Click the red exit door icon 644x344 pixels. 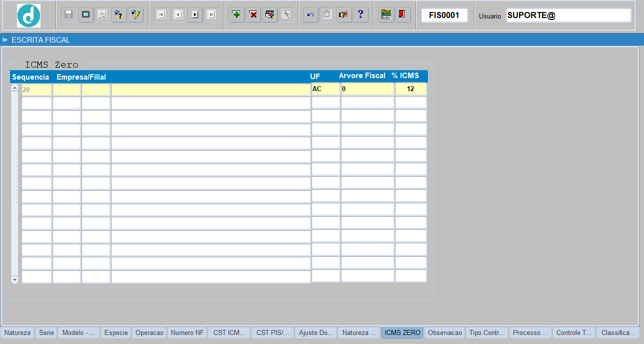(x=402, y=15)
